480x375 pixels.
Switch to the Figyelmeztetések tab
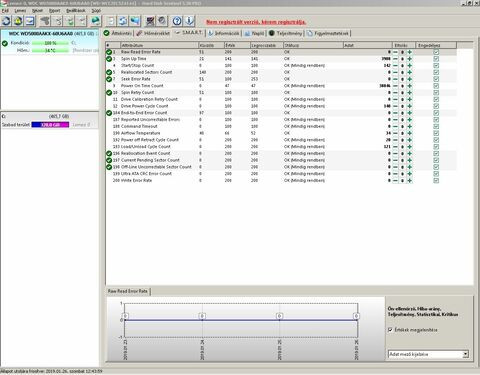(328, 33)
